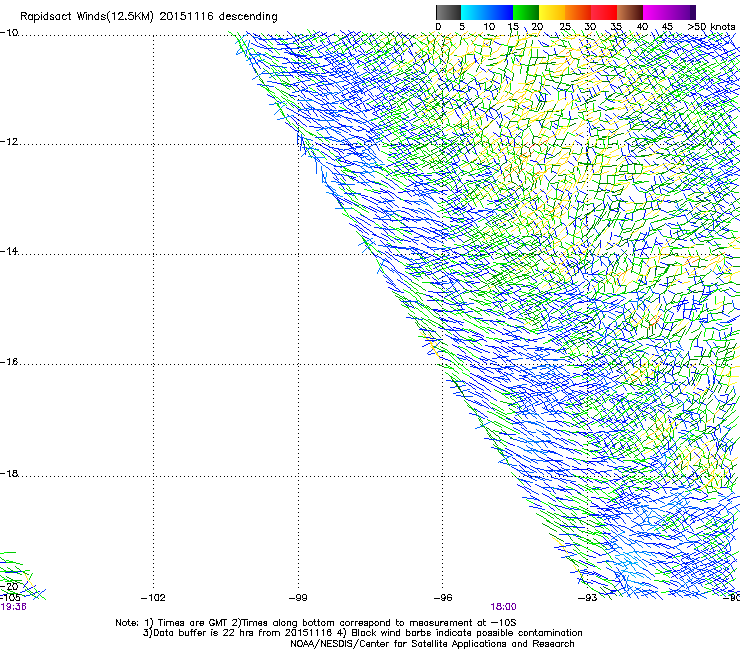The width and height of the screenshot is (740, 650).
Task: Click the -93 longitude axis label
Action: tap(588, 598)
